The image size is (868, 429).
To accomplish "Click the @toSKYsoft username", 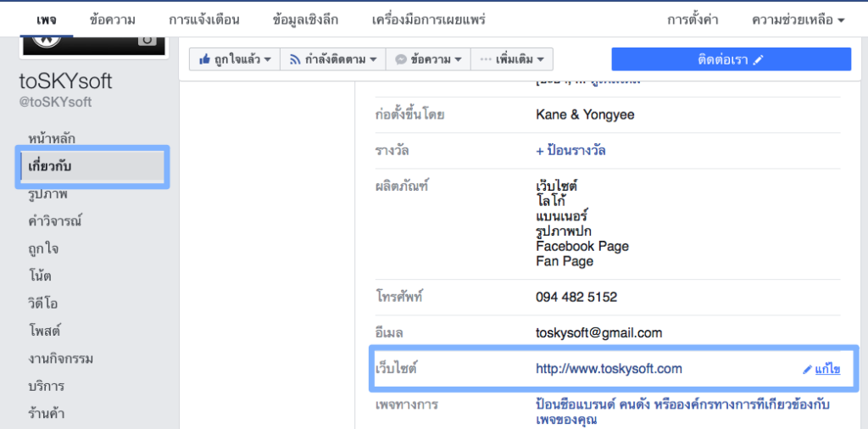I will coord(55,103).
